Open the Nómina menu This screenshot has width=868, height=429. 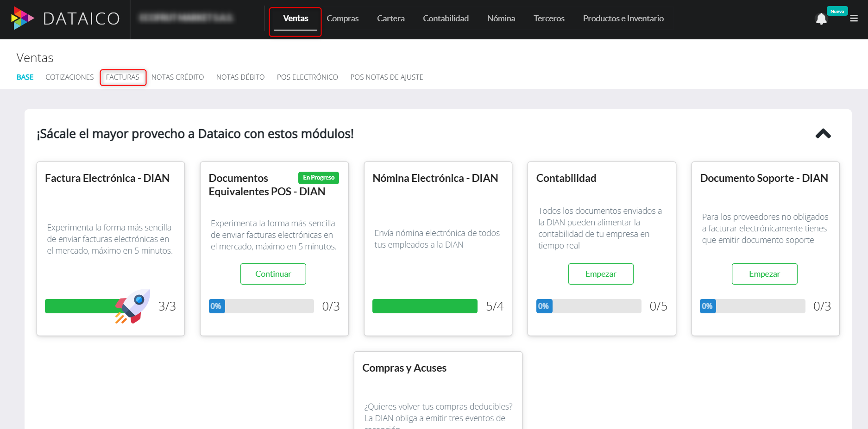point(501,19)
